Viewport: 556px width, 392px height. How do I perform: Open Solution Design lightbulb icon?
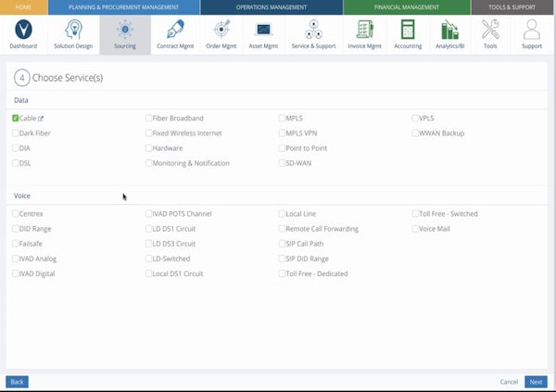coord(73,30)
